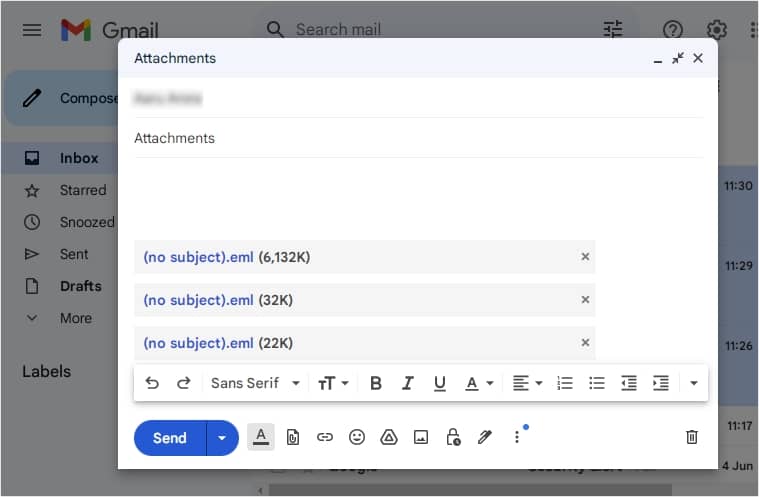
Task: Insert a photo
Action: pyautogui.click(x=421, y=437)
